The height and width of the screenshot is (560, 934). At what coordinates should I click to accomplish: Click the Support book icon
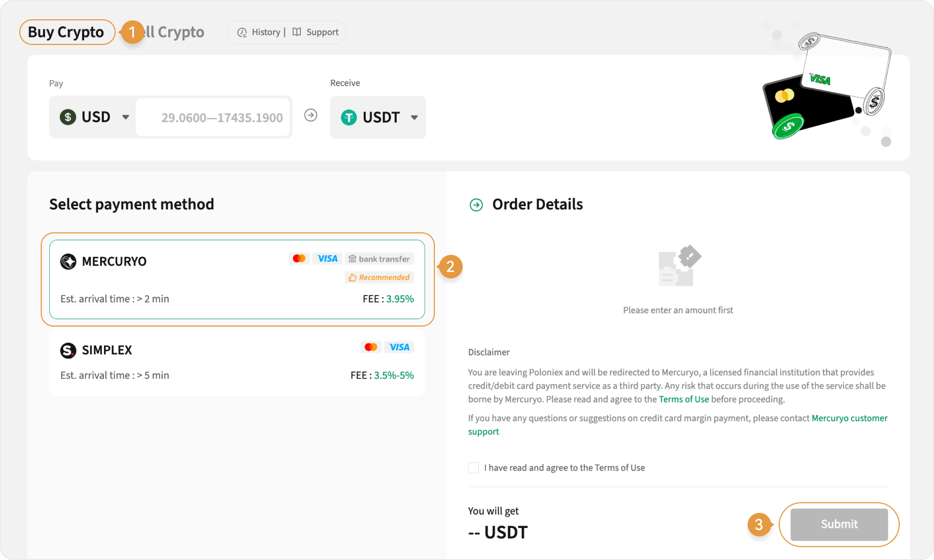(297, 32)
